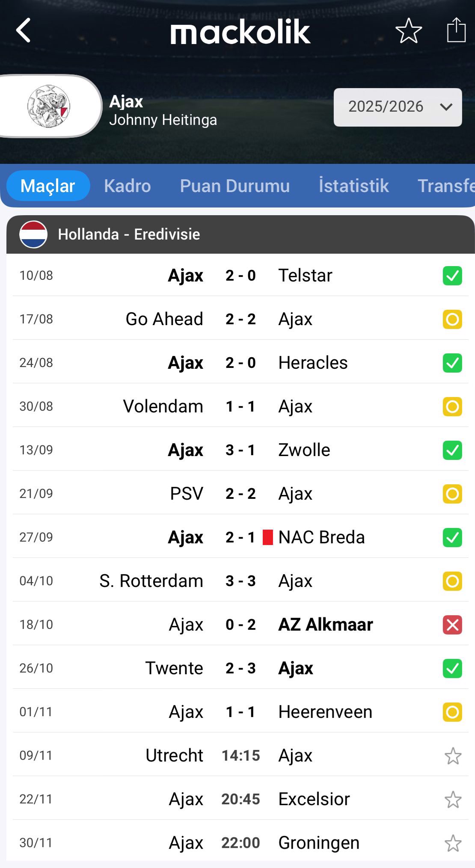Tap the yellow draw icon for PSV match
The height and width of the screenshot is (868, 475).
point(452,494)
